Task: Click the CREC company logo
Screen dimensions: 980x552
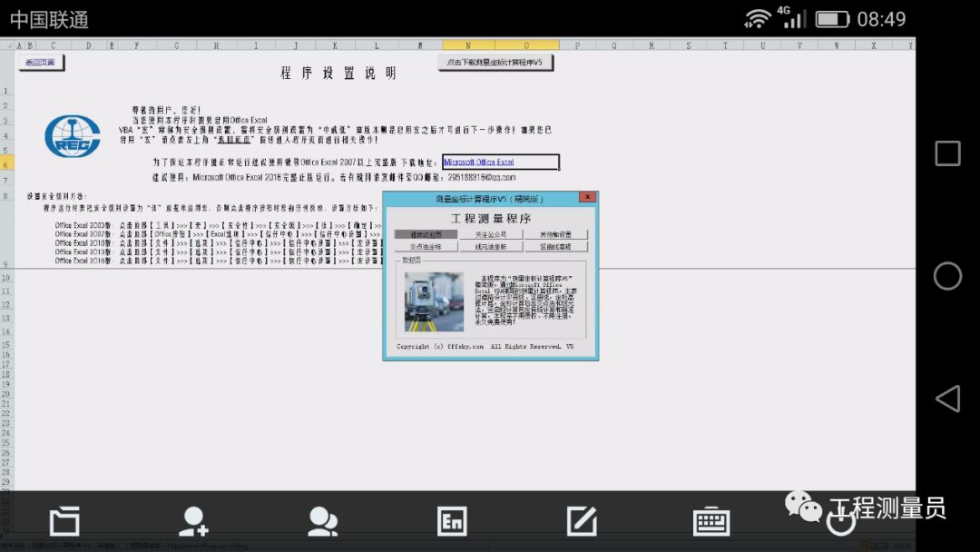Action: click(73, 135)
